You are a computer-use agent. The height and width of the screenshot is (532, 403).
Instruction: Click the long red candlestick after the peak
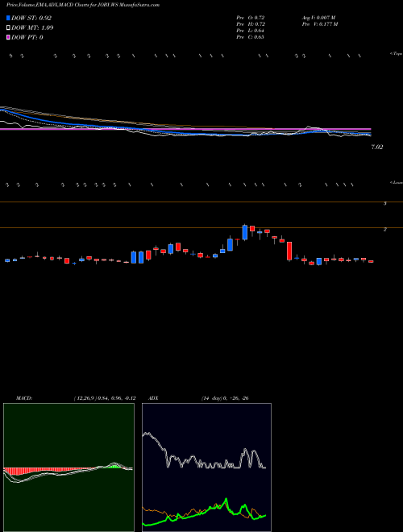click(289, 251)
